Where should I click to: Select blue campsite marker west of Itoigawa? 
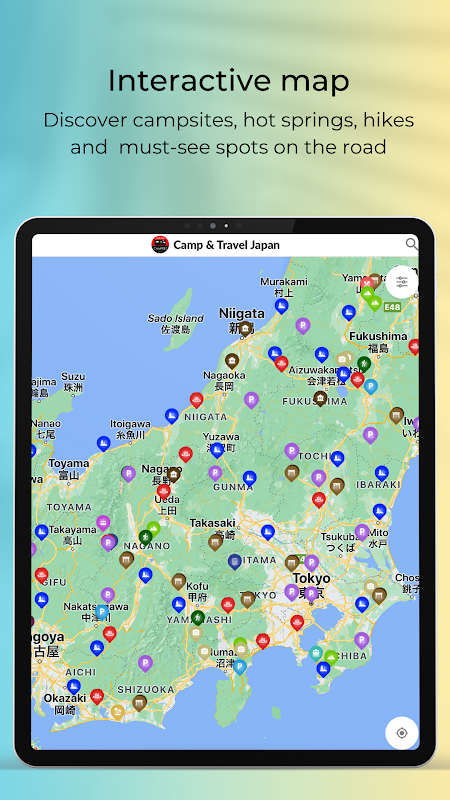tap(104, 444)
